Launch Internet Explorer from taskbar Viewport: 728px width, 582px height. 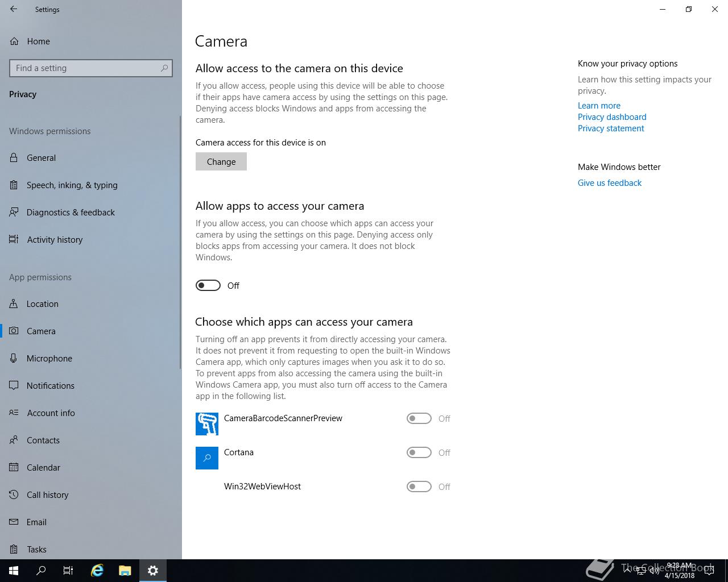tap(97, 571)
